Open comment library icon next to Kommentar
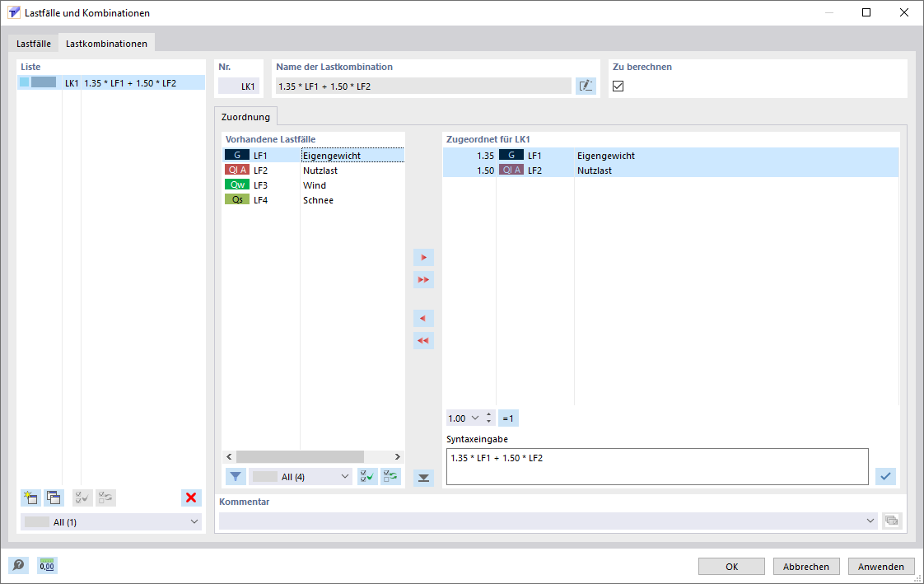This screenshot has height=584, width=924. 892,521
